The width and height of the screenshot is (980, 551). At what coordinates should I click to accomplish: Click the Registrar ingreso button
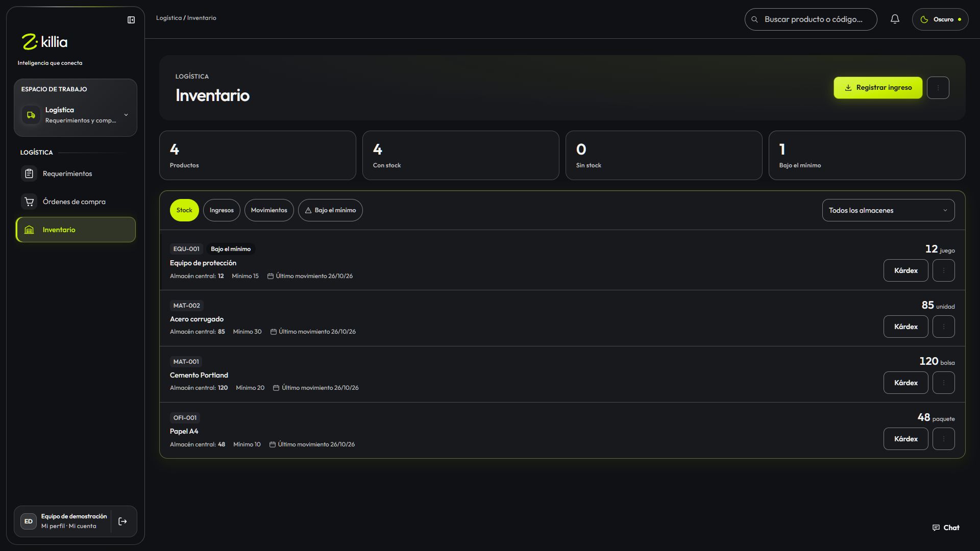pos(878,88)
